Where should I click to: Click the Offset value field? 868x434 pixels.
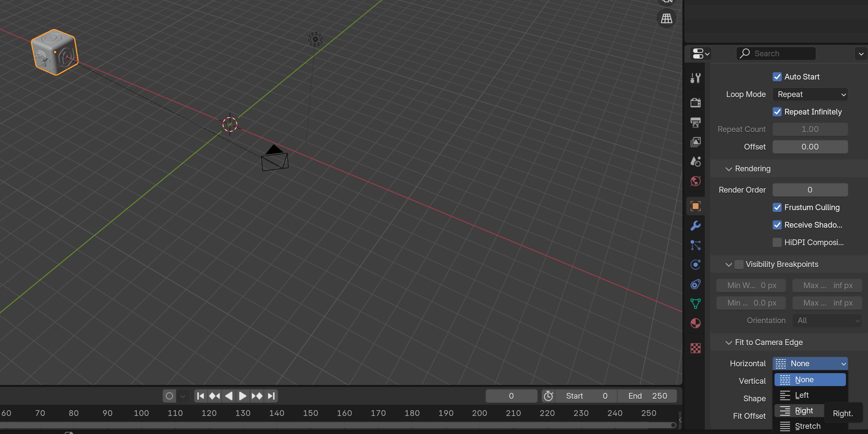(x=810, y=147)
